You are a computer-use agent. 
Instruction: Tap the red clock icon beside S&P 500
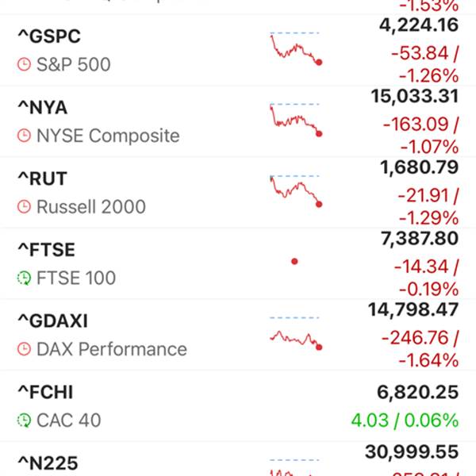click(x=24, y=64)
